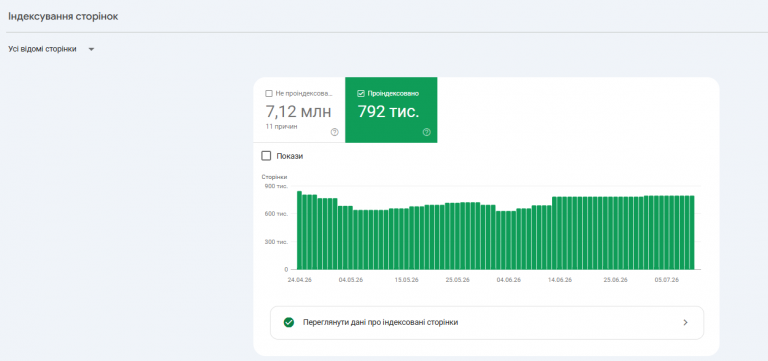The height and width of the screenshot is (361, 768).
Task: Toggle the Не проіндексовано checkbox
Action: coord(268,94)
